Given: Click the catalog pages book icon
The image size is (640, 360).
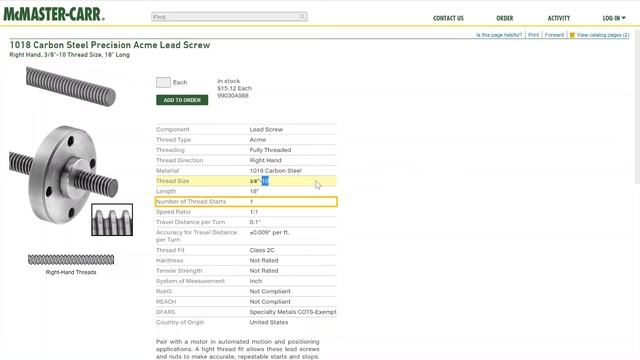Looking at the screenshot, I should tap(572, 35).
